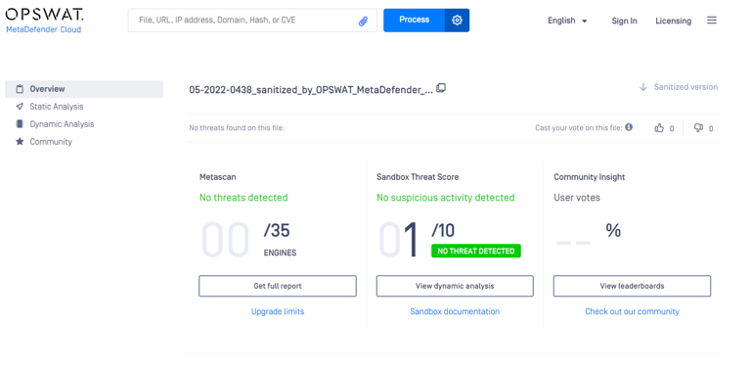Image resolution: width=750 pixels, height=370 pixels.
Task: Click the OPSWAT MetaDefender Cloud logo
Action: (44, 21)
